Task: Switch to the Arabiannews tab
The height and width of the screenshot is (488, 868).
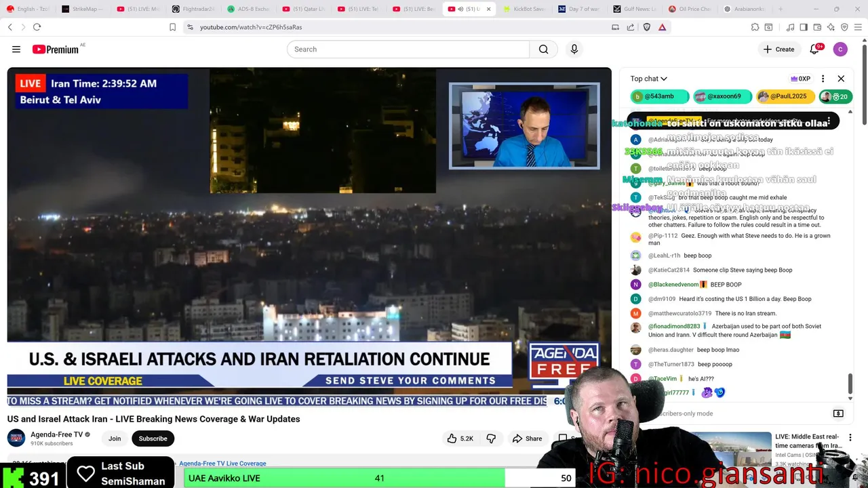Action: point(745,9)
